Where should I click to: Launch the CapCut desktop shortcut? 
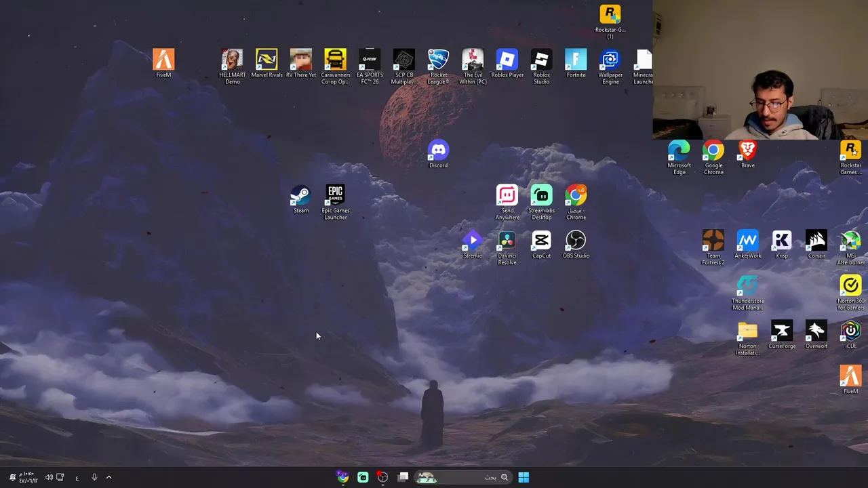click(541, 244)
